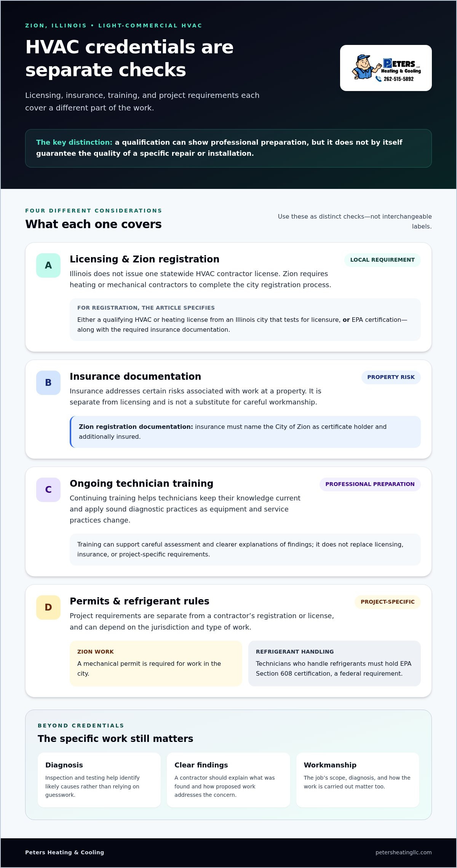Viewport: 457px width, 868px height.
Task: Click the Diagnosis card
Action: tap(99, 780)
